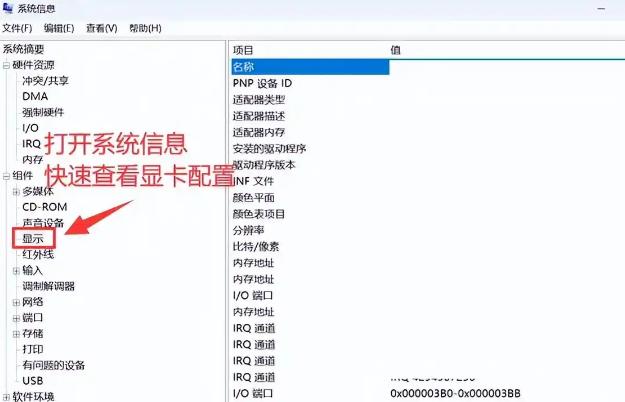Expand the 输入 node
Screen dimensions: 625x402
click(16, 271)
